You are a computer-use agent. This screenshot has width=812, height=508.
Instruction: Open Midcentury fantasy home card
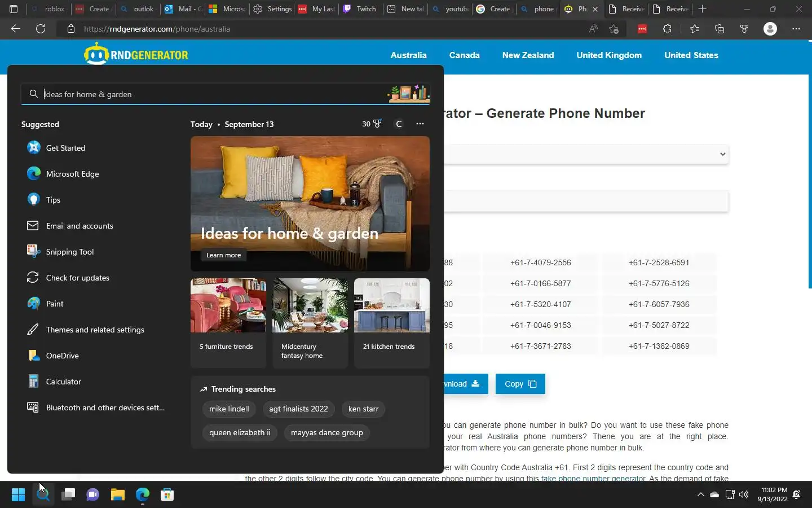tap(310, 323)
